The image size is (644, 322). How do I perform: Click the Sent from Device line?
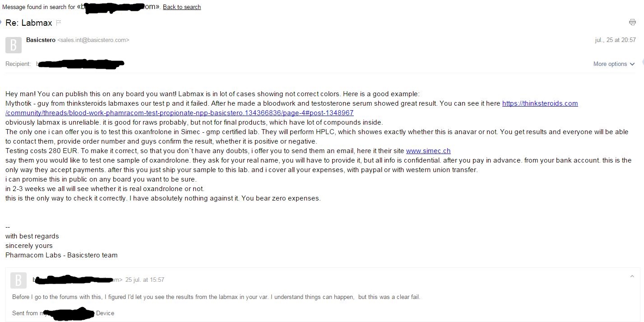click(63, 313)
